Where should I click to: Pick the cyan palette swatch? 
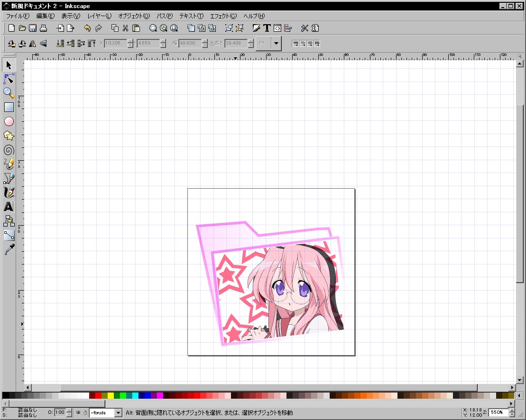click(x=135, y=395)
